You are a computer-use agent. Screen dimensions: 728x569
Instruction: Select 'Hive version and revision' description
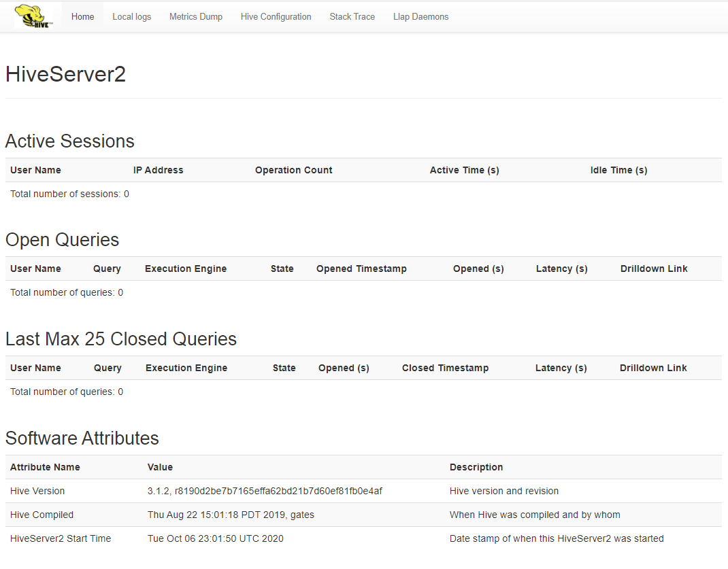[504, 491]
